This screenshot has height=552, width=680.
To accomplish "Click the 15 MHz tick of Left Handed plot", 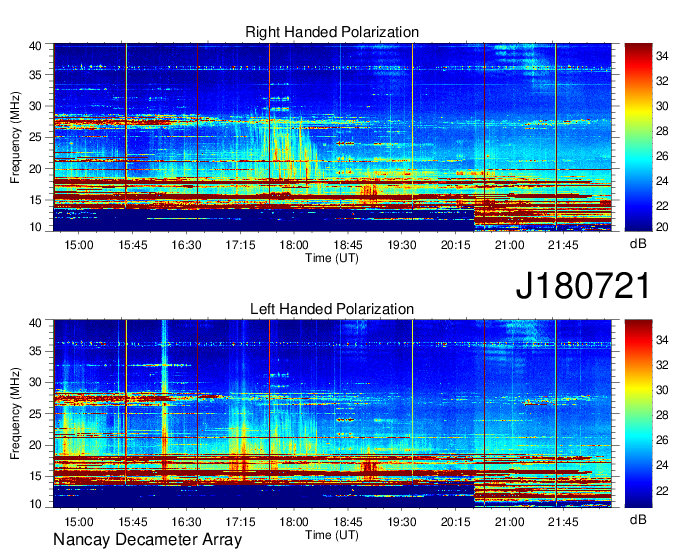I will click(x=36, y=476).
